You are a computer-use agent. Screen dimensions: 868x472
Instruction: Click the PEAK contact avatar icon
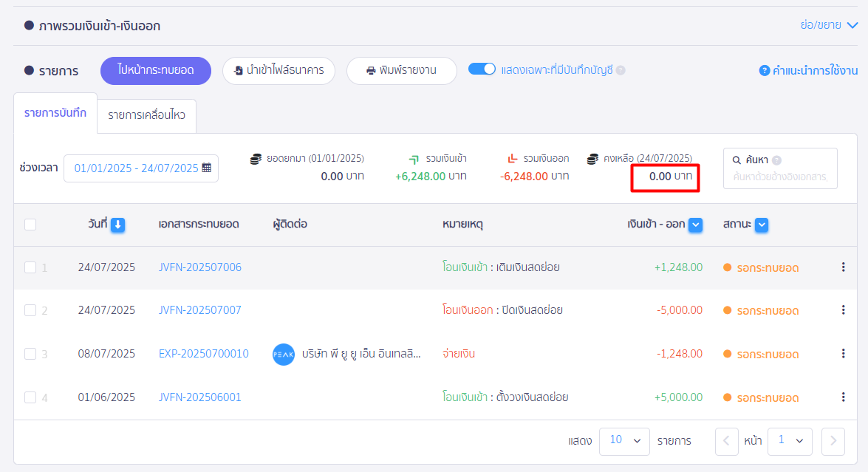point(284,354)
